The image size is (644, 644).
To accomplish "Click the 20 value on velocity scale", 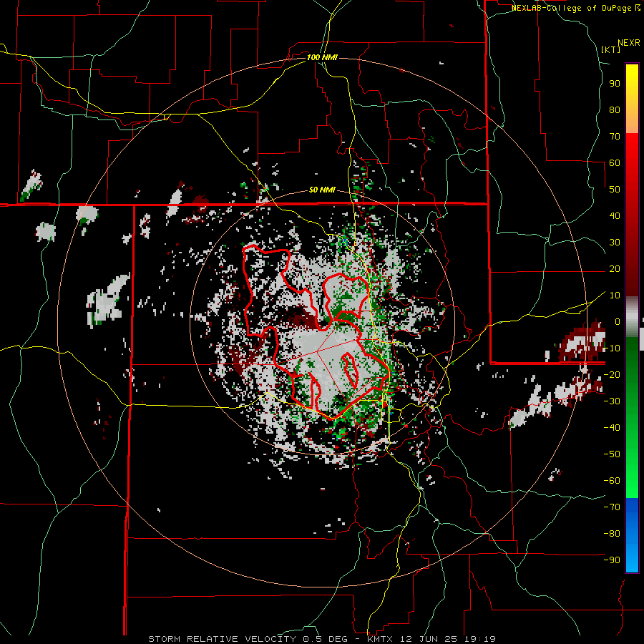I will [x=615, y=269].
